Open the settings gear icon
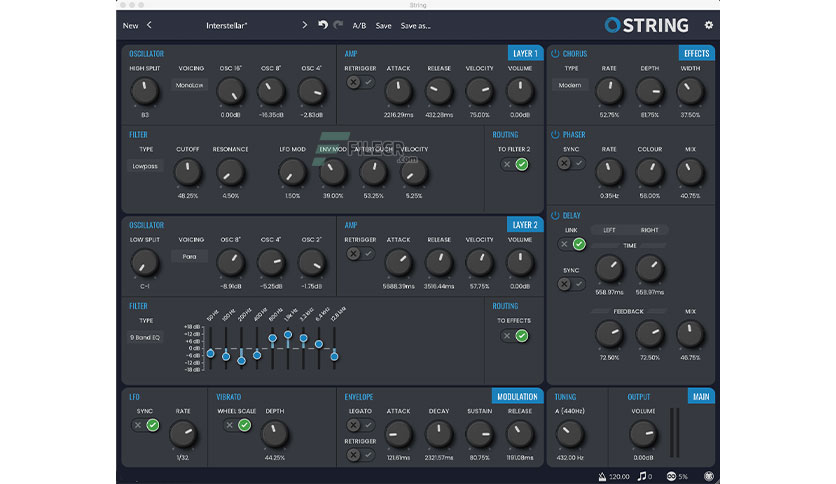This screenshot has width=836, height=484. tap(709, 25)
